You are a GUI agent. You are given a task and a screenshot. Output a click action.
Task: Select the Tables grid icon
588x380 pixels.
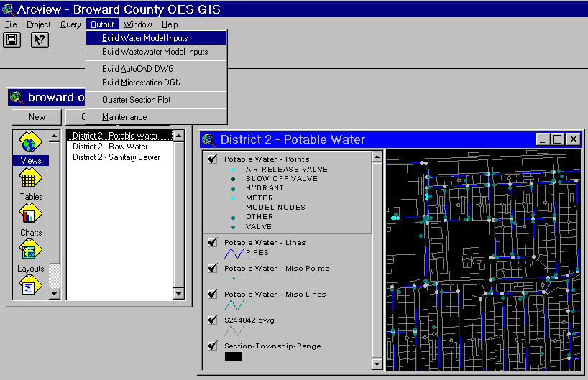(30, 177)
